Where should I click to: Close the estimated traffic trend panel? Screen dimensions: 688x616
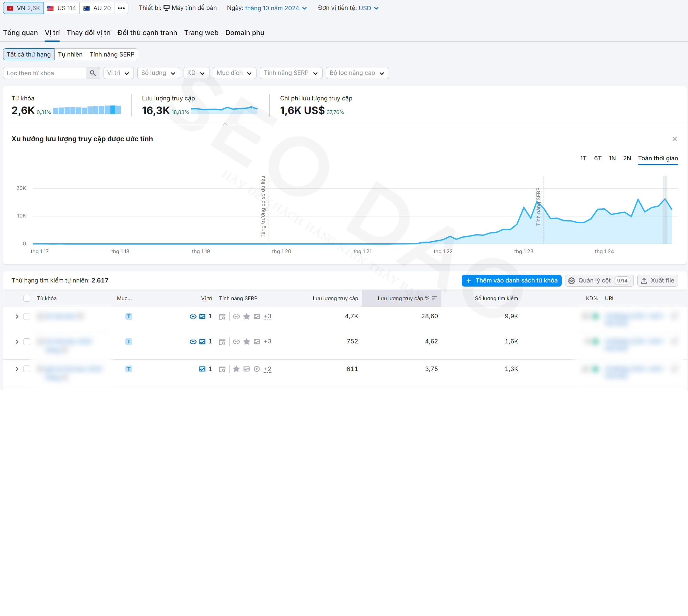(674, 139)
